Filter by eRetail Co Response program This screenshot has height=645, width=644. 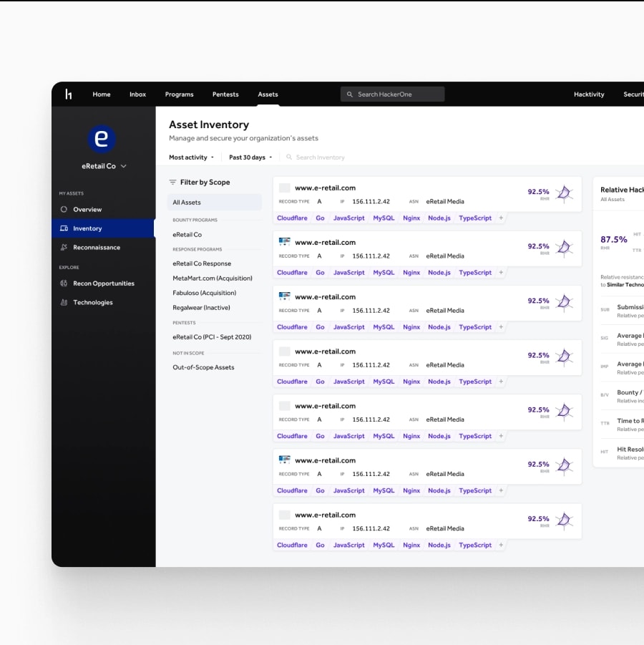(202, 263)
